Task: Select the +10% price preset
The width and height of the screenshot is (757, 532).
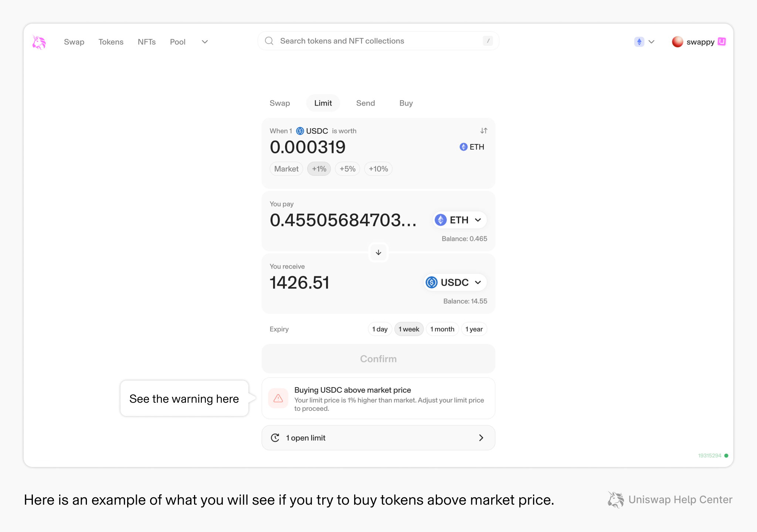Action: pos(378,169)
